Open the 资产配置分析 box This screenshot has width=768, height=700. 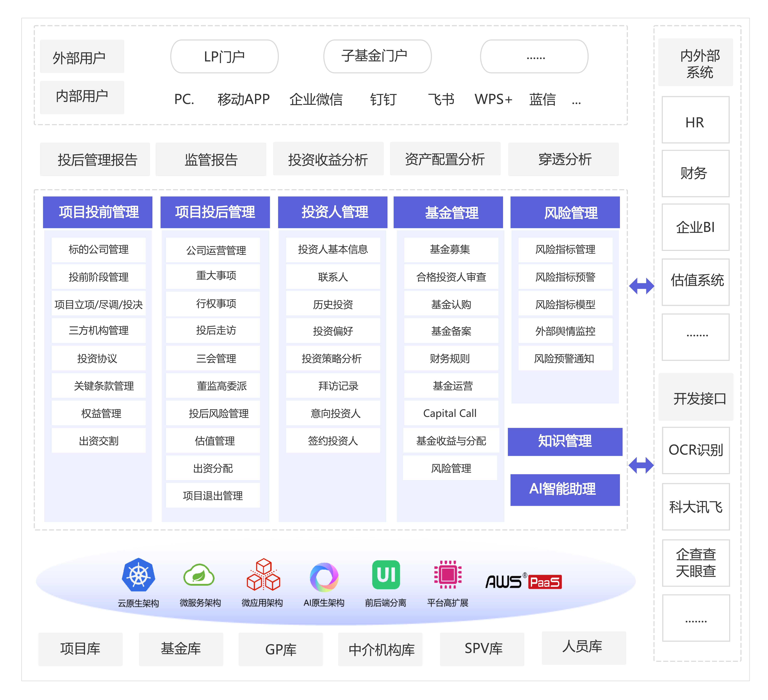pyautogui.click(x=445, y=159)
